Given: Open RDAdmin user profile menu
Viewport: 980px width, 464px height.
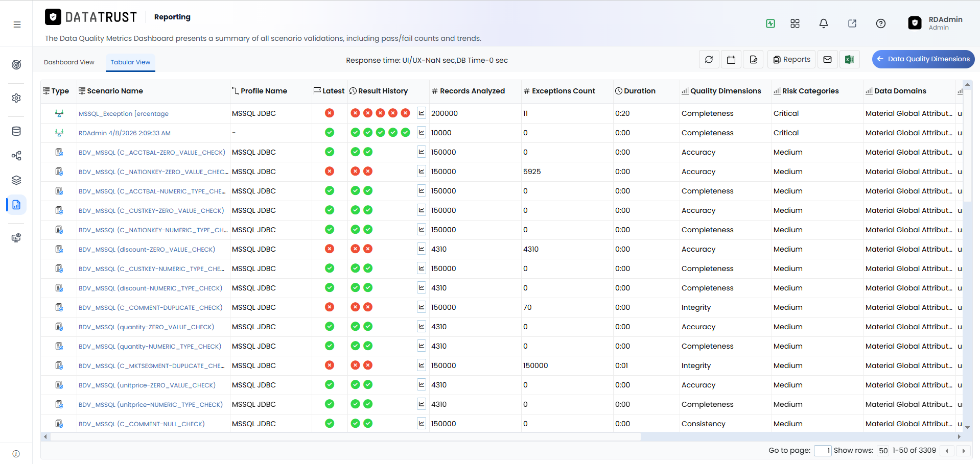Looking at the screenshot, I should [936, 23].
